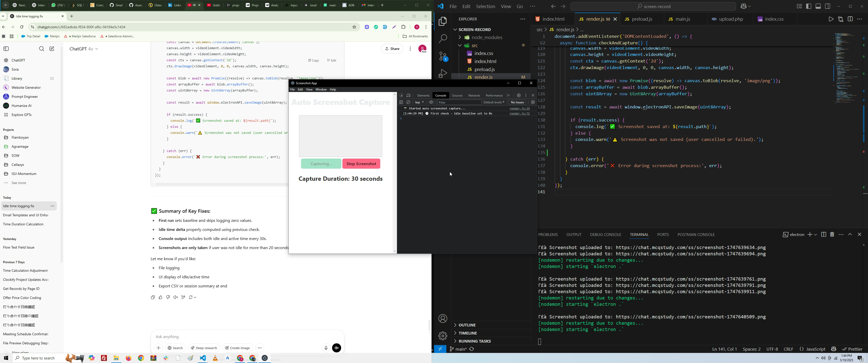The height and width of the screenshot is (363, 868).
Task: Open the Default levels dropdown
Action: click(494, 102)
